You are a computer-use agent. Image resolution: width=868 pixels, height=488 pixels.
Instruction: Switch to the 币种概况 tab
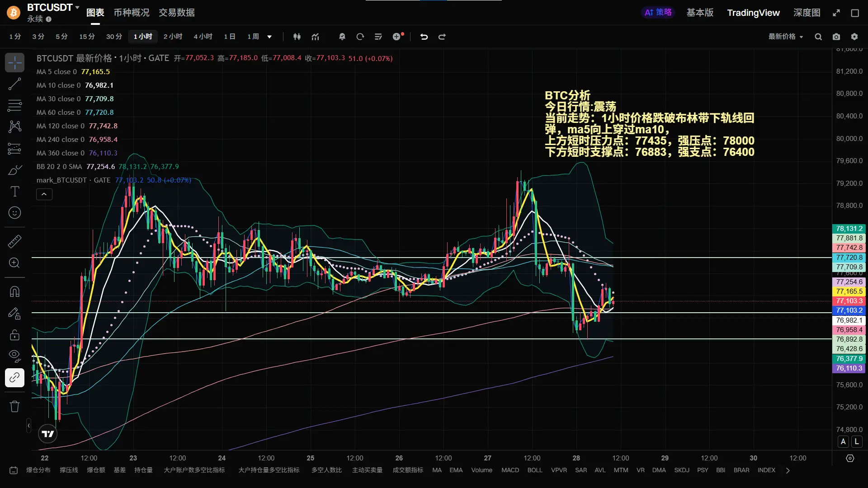pos(131,13)
